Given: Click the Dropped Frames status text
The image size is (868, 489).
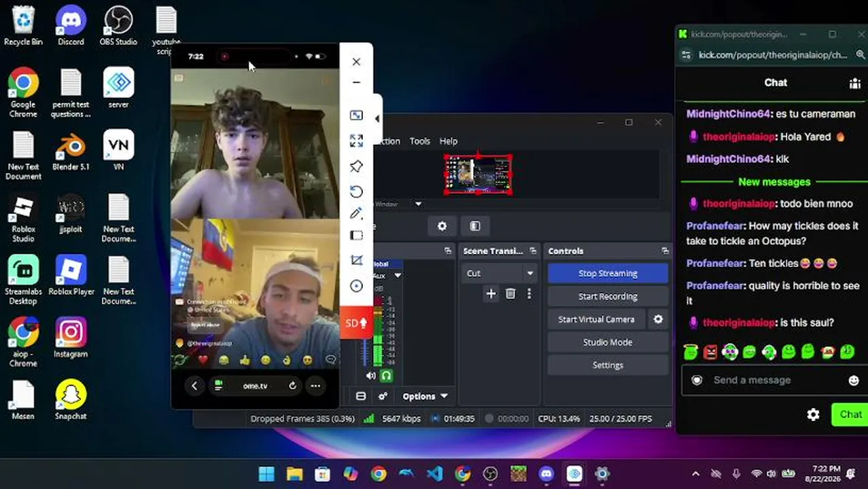Looking at the screenshot, I should click(302, 418).
